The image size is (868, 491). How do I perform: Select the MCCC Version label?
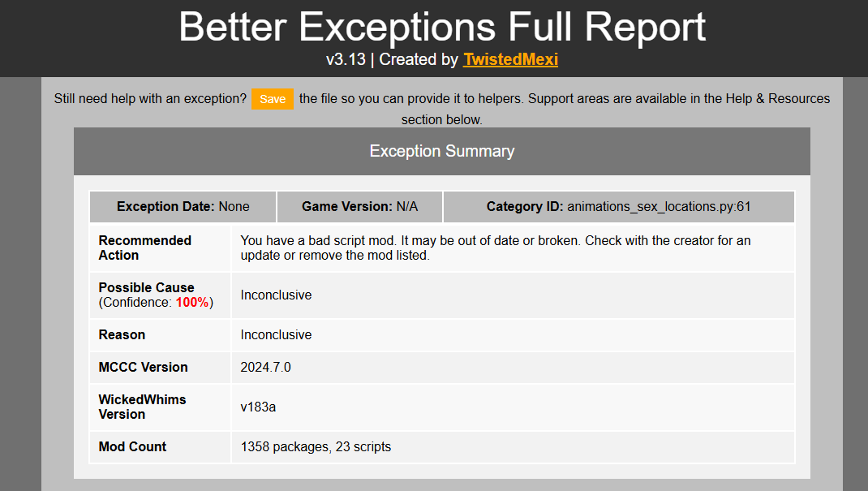tap(143, 367)
